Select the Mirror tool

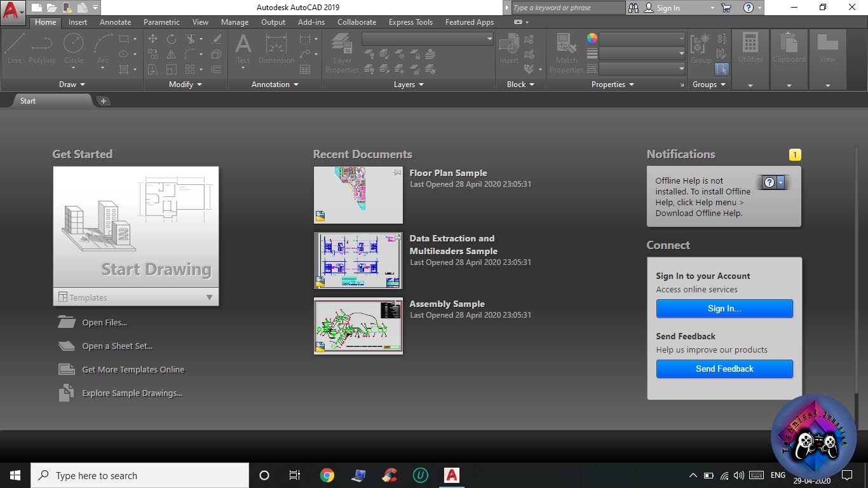(172, 54)
